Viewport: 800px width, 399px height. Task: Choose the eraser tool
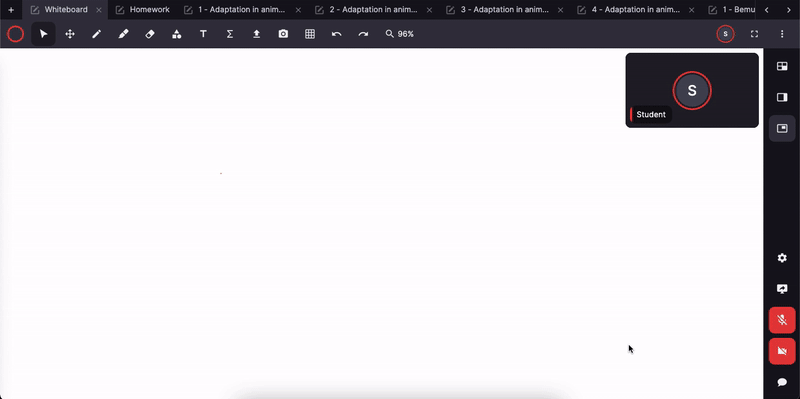(x=149, y=34)
